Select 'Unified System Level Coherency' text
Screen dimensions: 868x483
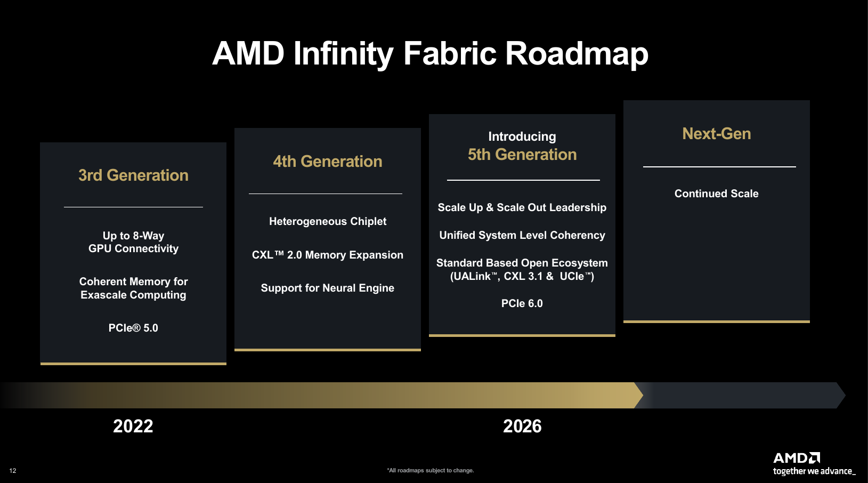[522, 235]
